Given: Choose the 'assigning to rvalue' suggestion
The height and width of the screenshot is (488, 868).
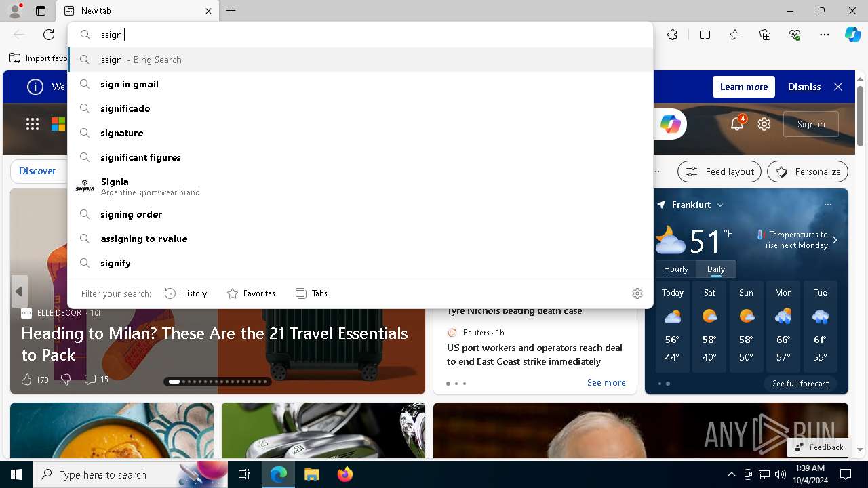Looking at the screenshot, I should click(x=361, y=239).
